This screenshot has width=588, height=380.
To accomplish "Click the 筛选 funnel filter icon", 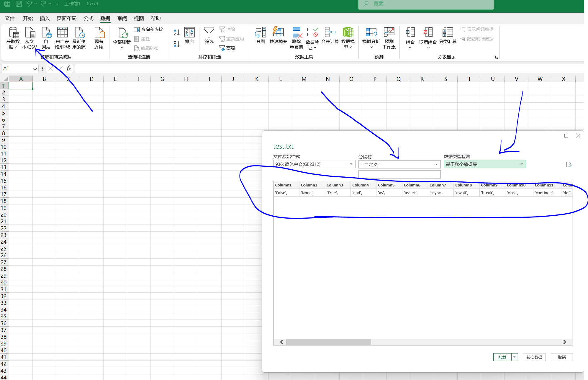I will pos(209,33).
